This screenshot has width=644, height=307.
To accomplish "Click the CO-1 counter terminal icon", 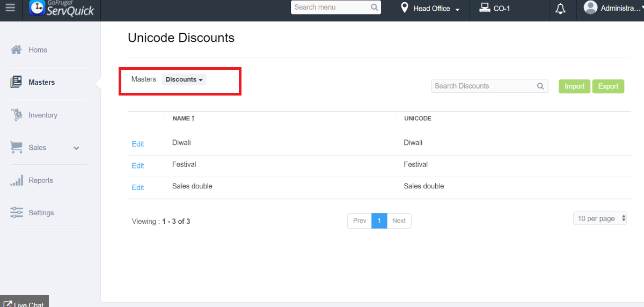I will tap(485, 8).
